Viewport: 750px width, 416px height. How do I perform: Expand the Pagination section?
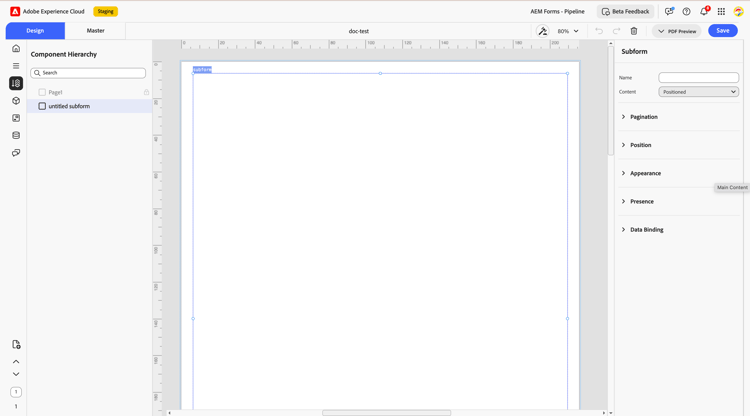(x=639, y=117)
